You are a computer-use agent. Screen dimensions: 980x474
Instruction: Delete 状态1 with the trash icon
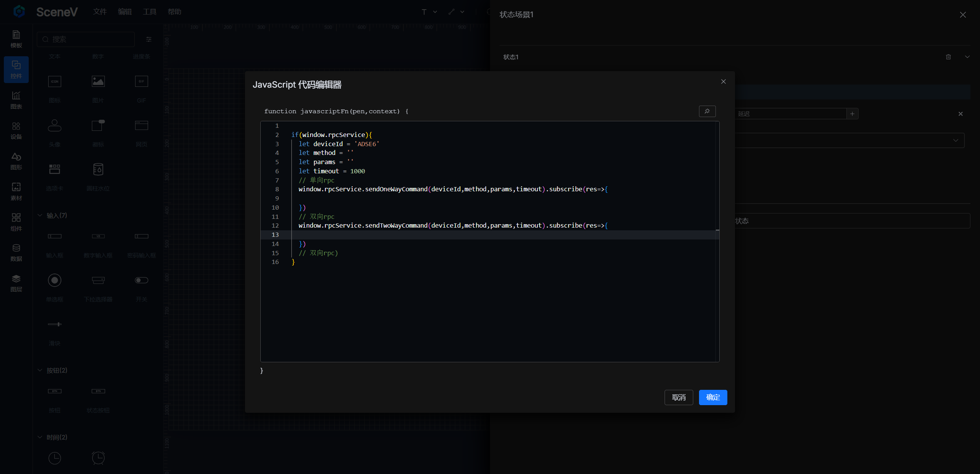(948, 57)
